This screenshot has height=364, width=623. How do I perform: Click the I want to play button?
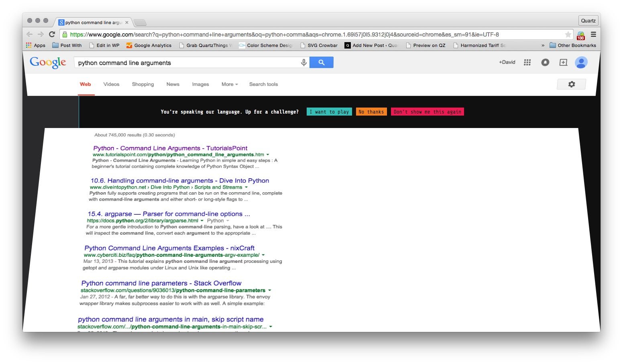tap(329, 112)
